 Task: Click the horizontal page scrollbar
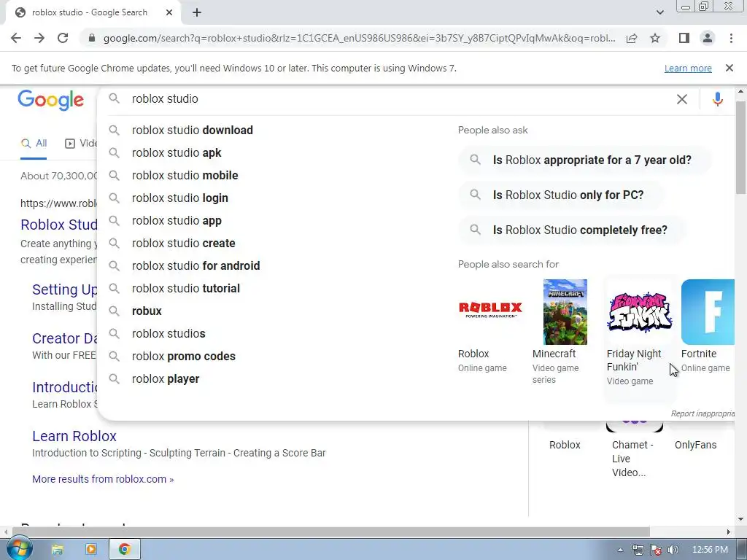(330, 532)
